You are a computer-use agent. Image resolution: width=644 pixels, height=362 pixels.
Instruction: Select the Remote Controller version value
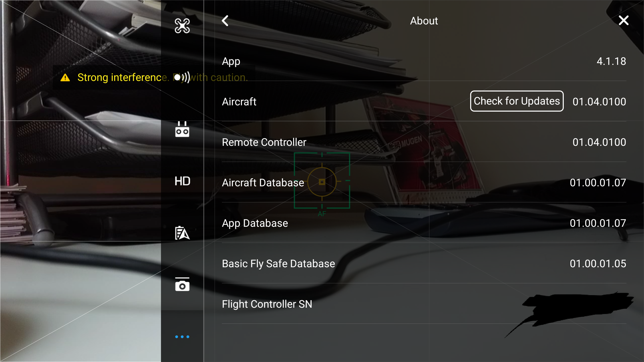point(599,142)
